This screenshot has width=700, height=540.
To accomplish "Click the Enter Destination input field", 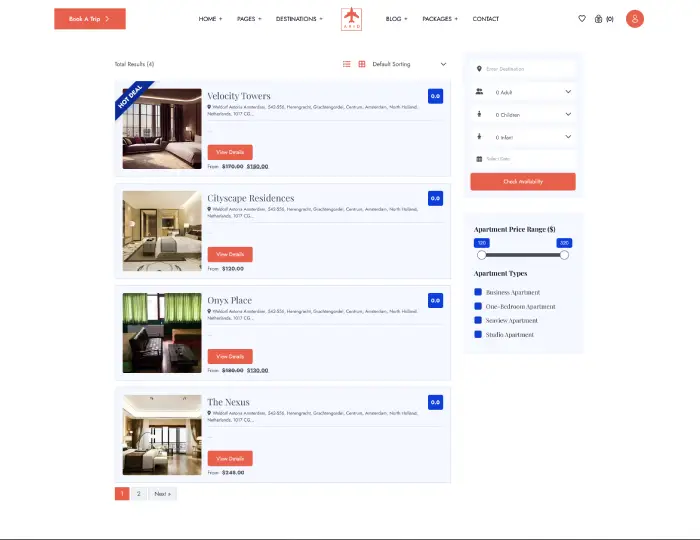I will click(523, 69).
